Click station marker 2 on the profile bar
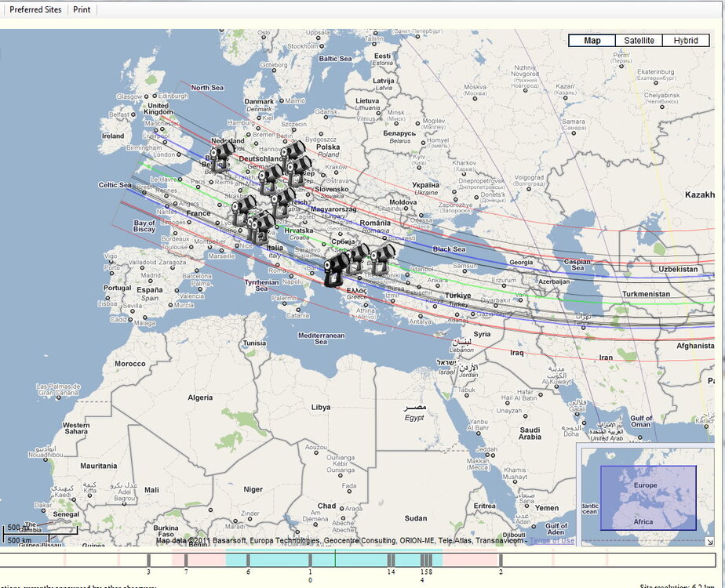 tap(501, 560)
